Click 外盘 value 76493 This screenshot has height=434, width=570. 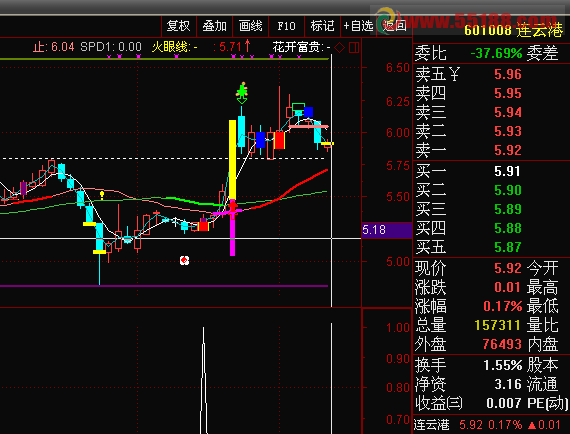click(x=502, y=344)
